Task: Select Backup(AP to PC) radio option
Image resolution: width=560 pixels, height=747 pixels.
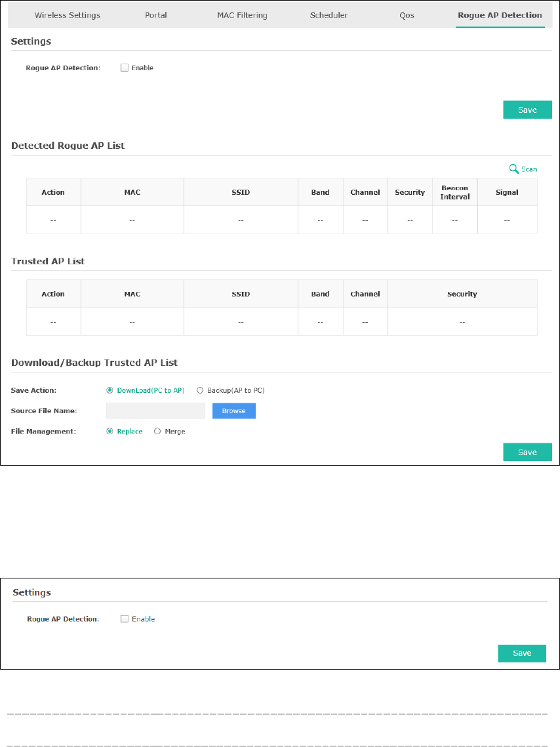Action: [x=200, y=390]
